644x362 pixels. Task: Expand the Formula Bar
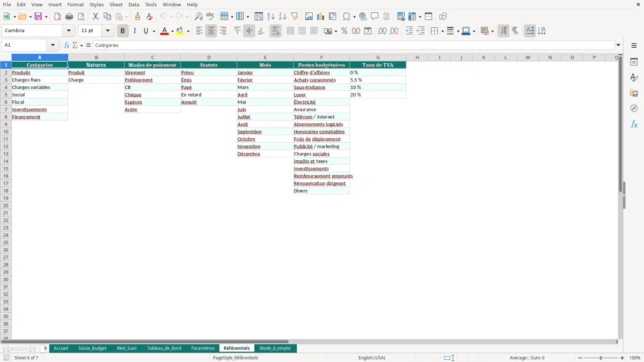[618, 46]
